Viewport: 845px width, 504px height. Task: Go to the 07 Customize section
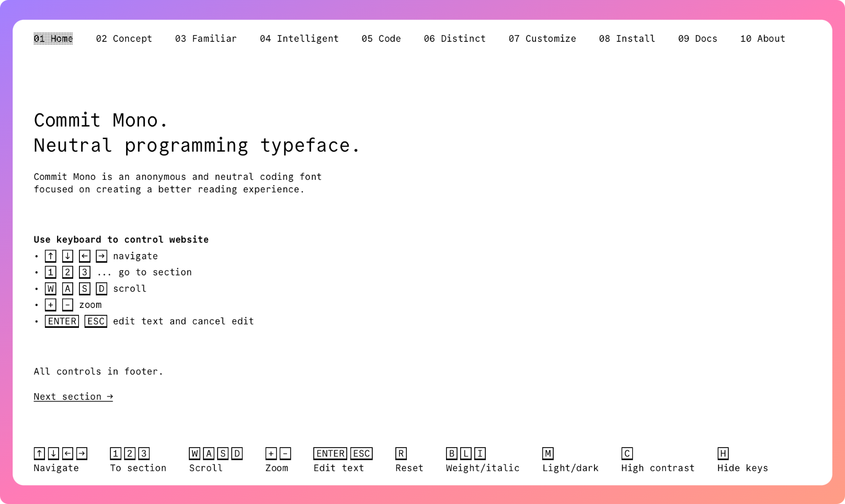(542, 39)
